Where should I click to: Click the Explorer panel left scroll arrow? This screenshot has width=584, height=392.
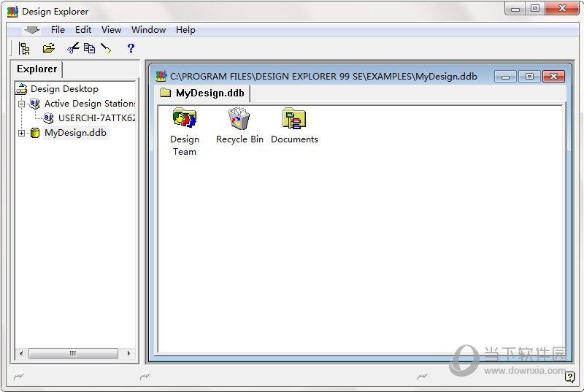21,353
